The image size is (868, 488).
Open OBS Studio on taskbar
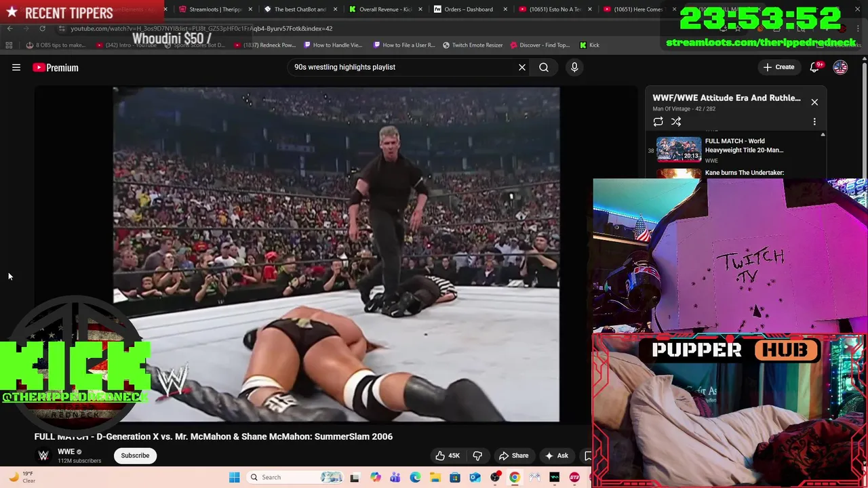coord(495,477)
